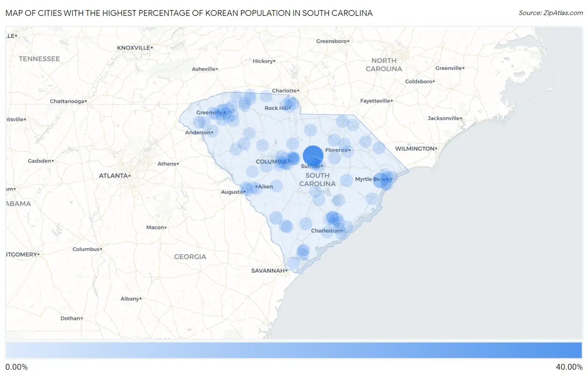Image resolution: width=588 pixels, height=376 pixels.
Task: Click the SOUTH CAROLINA state label
Action: pos(317,180)
